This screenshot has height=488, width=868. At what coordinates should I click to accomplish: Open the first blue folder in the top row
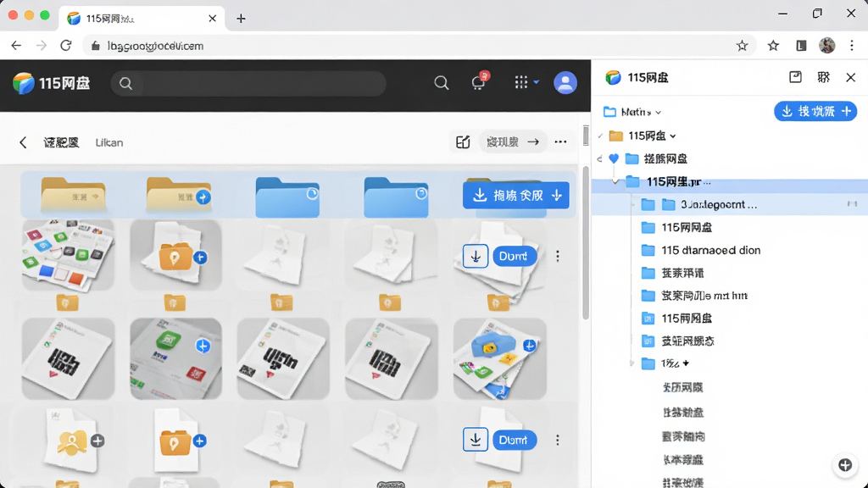pos(287,197)
